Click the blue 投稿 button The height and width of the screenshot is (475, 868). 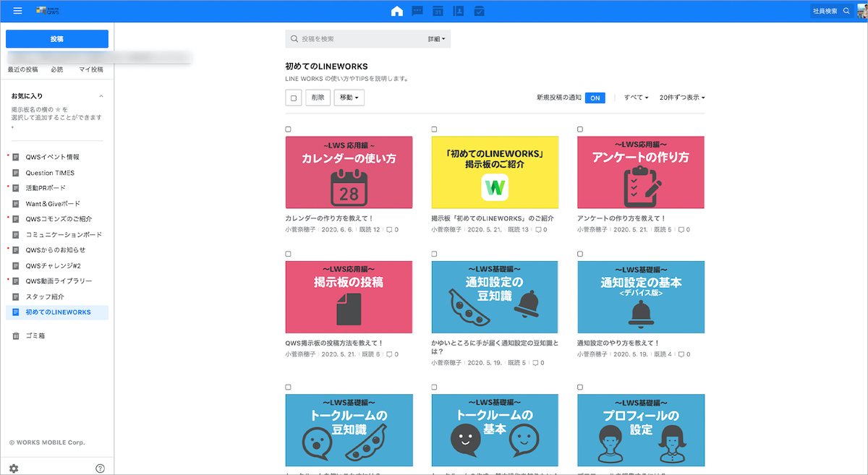(x=56, y=39)
